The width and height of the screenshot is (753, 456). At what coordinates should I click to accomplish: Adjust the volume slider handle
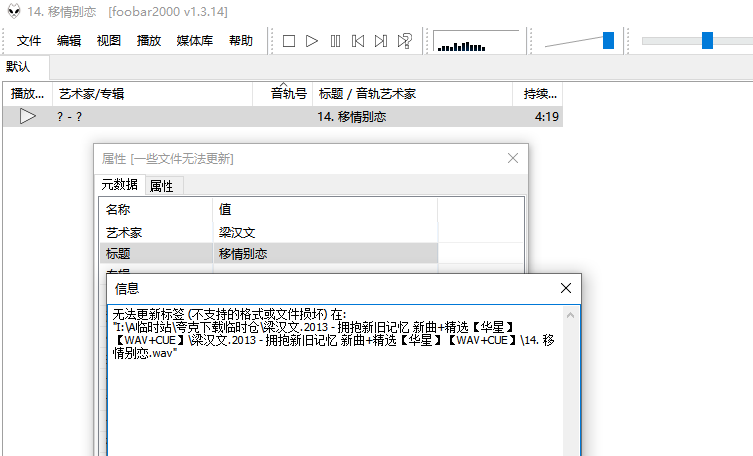click(x=608, y=40)
